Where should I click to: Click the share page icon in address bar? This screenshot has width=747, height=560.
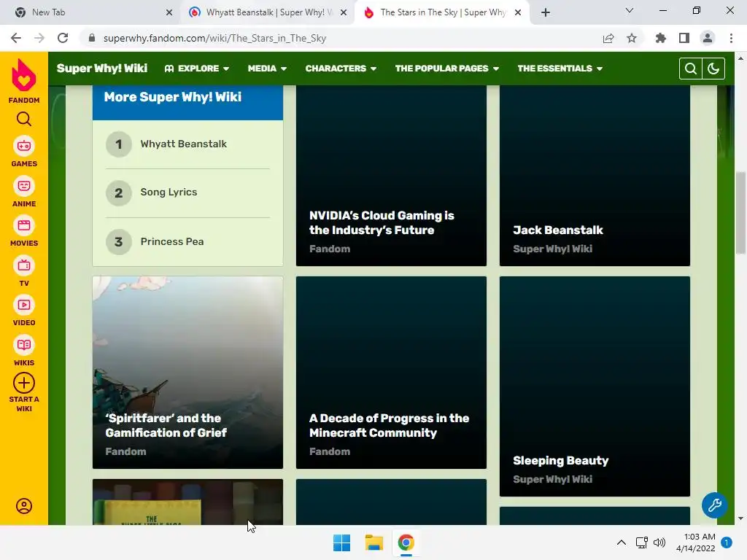(x=608, y=38)
